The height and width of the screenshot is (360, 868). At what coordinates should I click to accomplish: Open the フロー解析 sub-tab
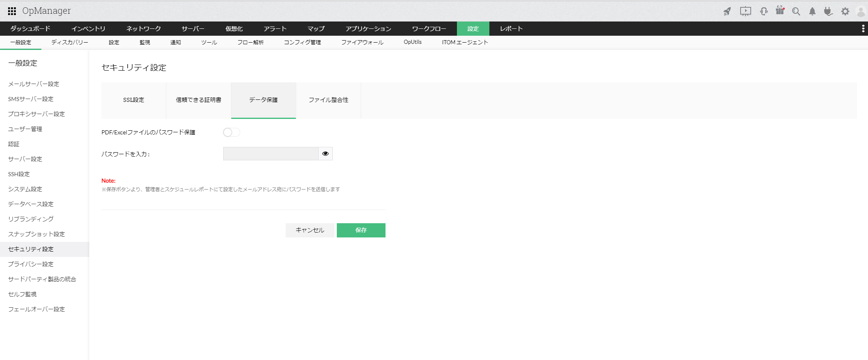pos(251,42)
